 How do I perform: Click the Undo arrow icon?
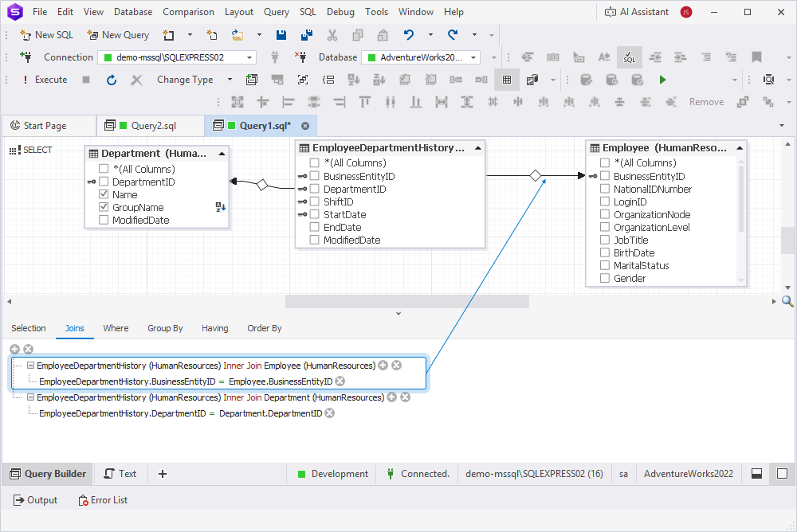tap(409, 35)
